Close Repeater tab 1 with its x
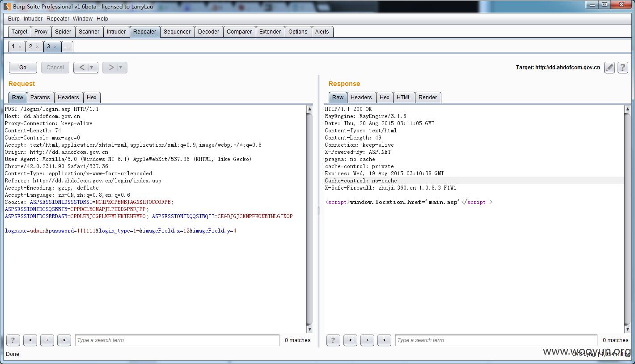Screen dimensions: 635x364 click(x=20, y=47)
